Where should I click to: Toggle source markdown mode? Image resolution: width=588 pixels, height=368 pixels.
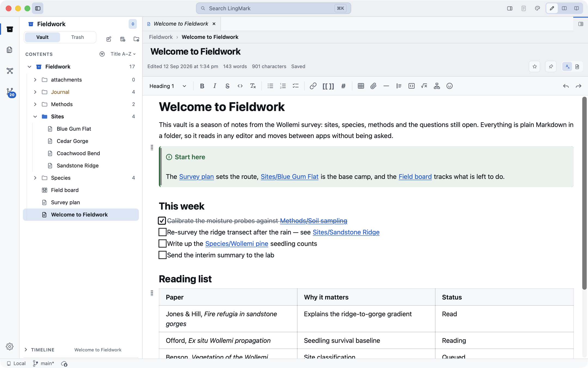pyautogui.click(x=577, y=67)
